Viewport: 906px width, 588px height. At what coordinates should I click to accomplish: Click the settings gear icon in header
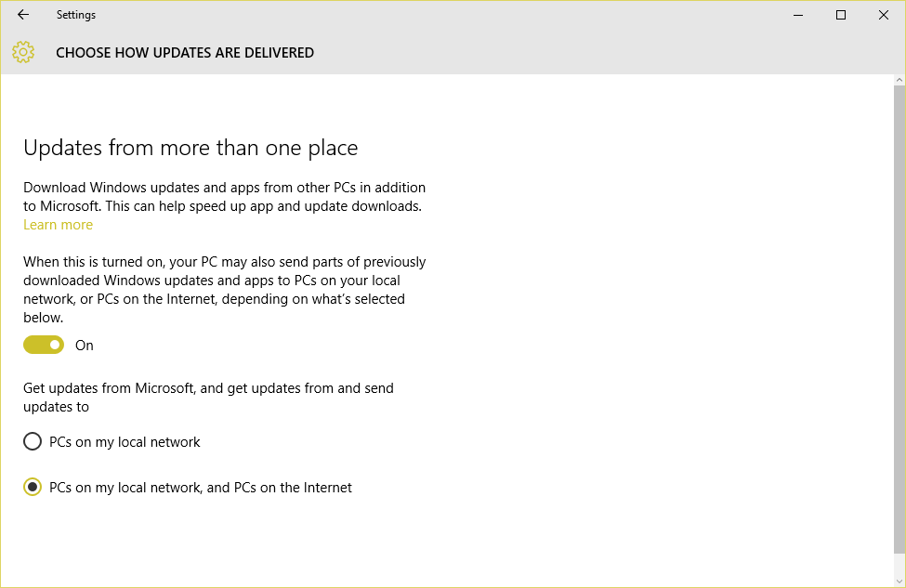click(x=23, y=53)
